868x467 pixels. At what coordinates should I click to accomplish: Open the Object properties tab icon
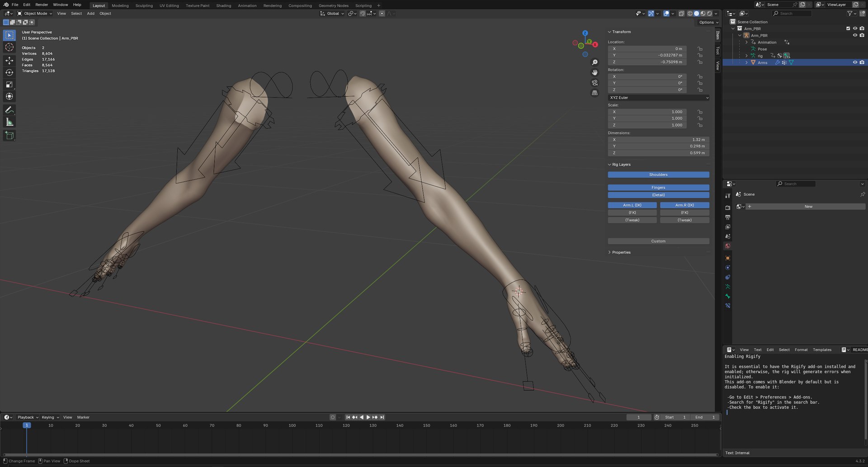727,258
